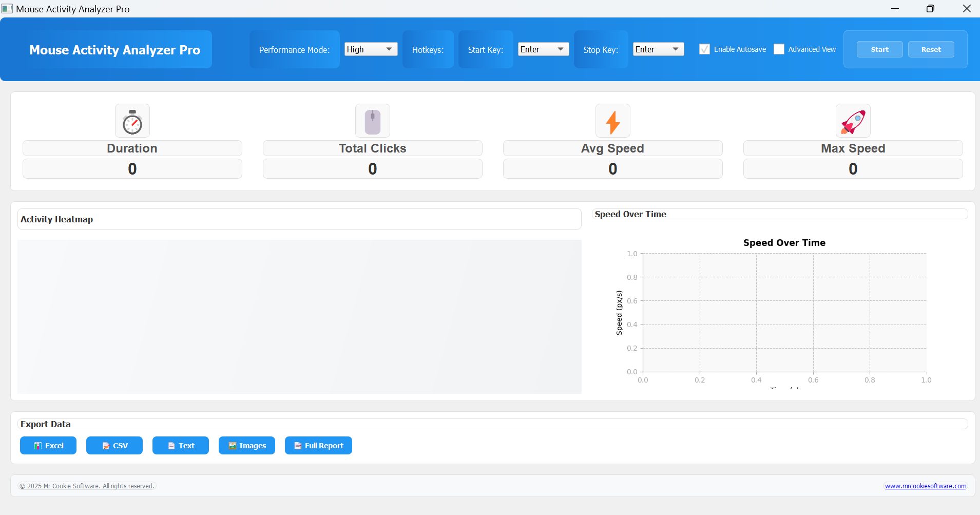The image size is (980, 515).
Task: Open the www.mrcookiesoftware.com link
Action: [x=925, y=485]
